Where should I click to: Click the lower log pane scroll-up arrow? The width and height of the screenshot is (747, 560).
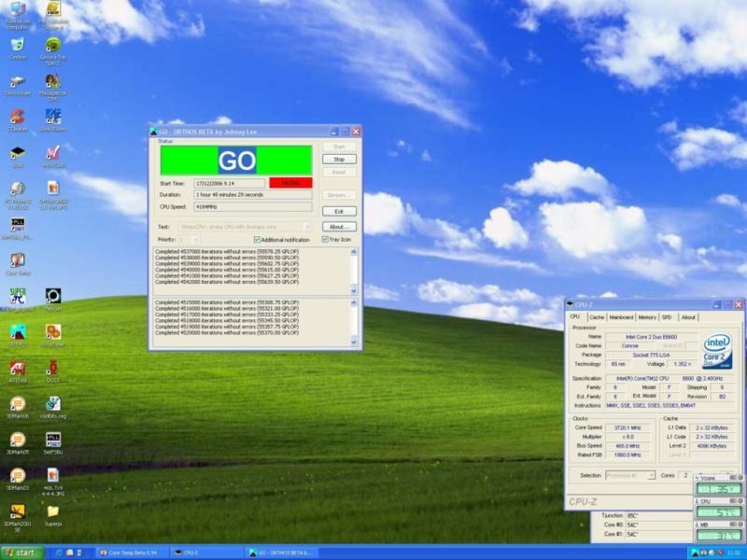pos(354,302)
